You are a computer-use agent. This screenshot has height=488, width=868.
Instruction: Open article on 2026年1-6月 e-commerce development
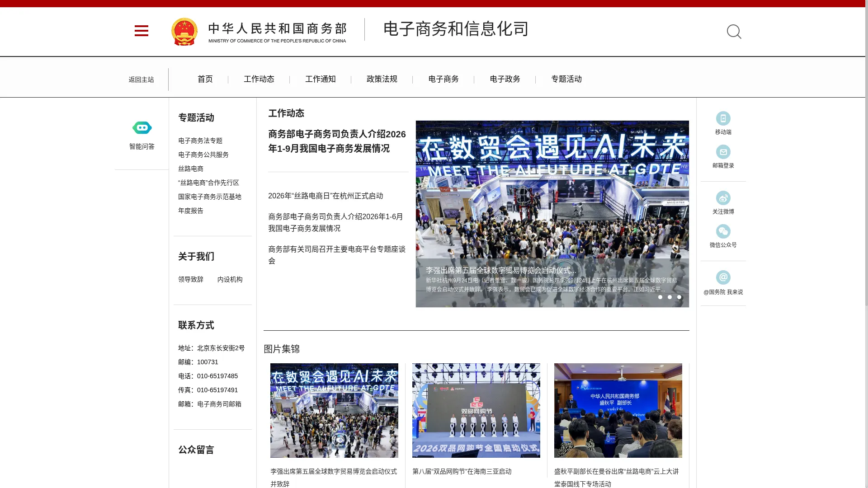coord(336,222)
